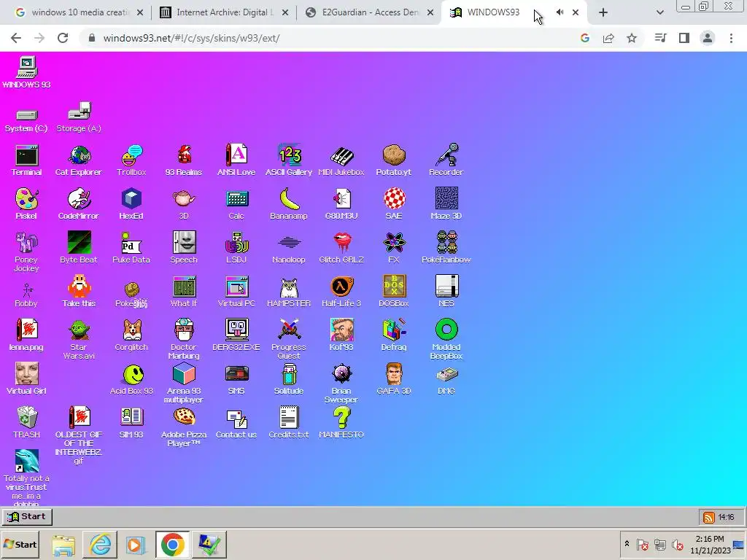Switch to the Internet Archive tab
The width and height of the screenshot is (747, 560).
point(223,12)
